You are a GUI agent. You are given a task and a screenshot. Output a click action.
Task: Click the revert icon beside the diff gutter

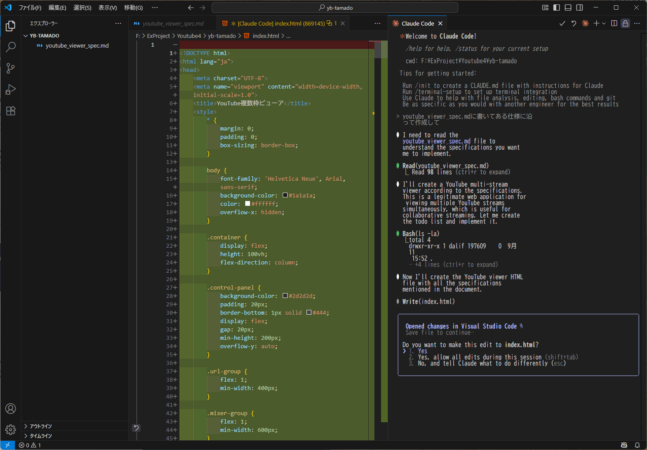tap(136, 428)
